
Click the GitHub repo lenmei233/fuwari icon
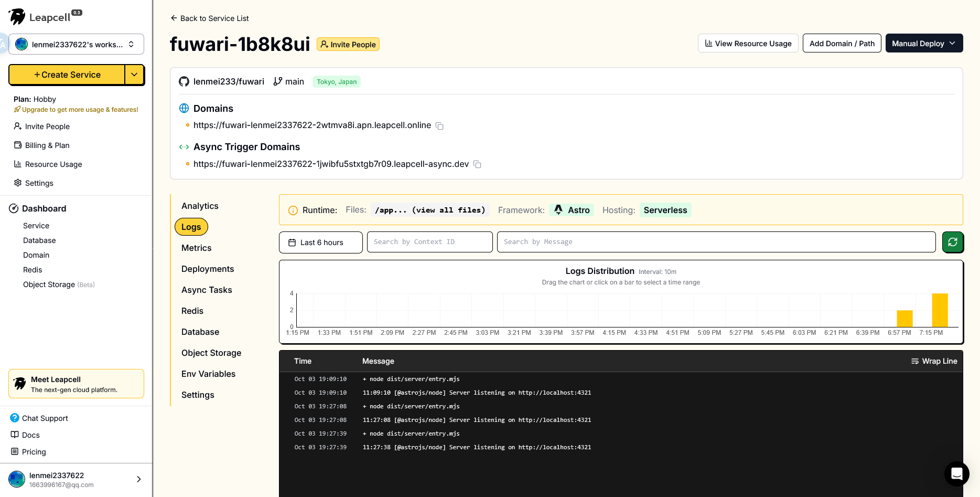[x=184, y=81]
